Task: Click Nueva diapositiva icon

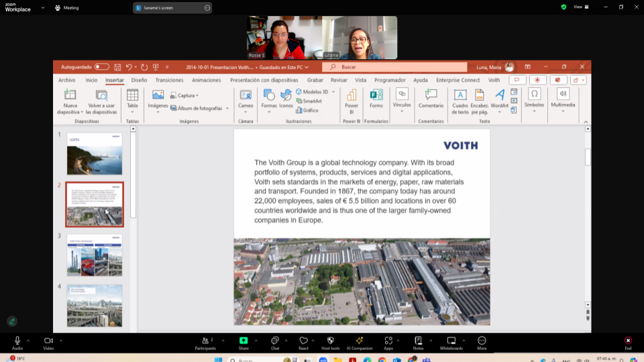Action: (70, 95)
